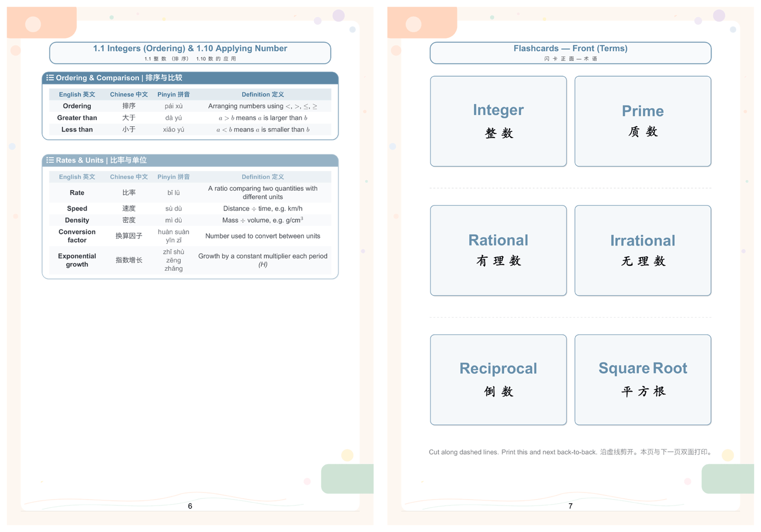The width and height of the screenshot is (761, 532).
Task: Click the pinyin 'zhǐ shù zēng zhǎng'
Action: [x=174, y=260]
